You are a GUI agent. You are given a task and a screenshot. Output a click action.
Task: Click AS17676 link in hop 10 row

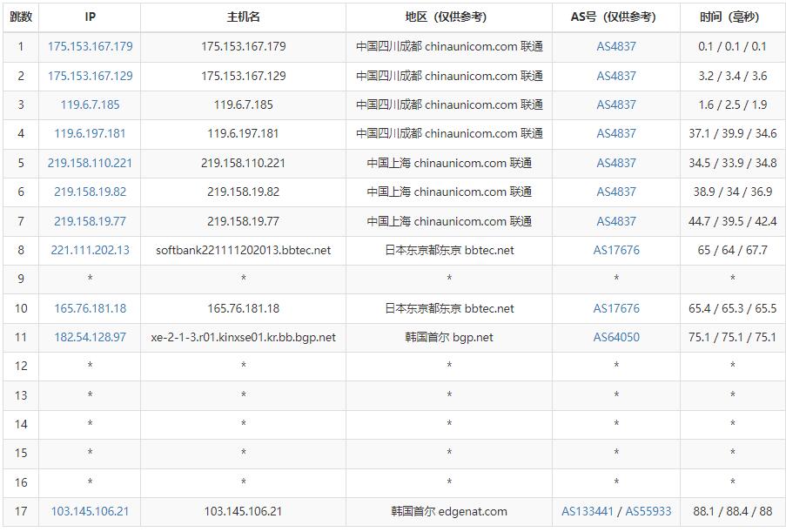click(x=616, y=308)
